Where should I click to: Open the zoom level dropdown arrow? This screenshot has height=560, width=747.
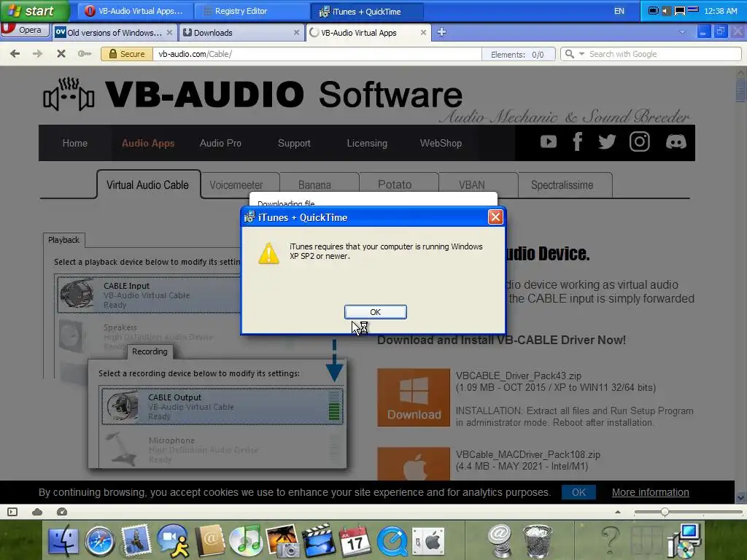[618, 512]
